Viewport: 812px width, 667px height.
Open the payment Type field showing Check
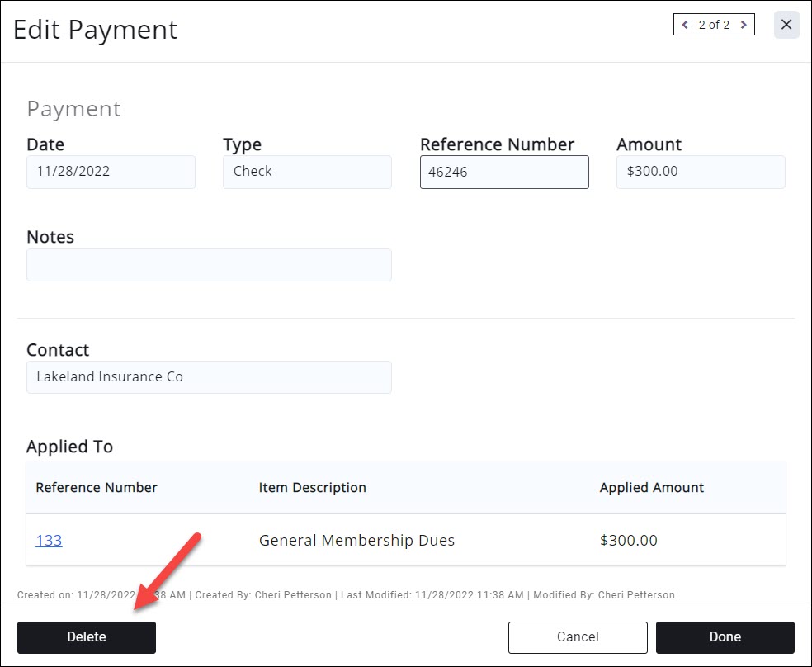tap(307, 172)
